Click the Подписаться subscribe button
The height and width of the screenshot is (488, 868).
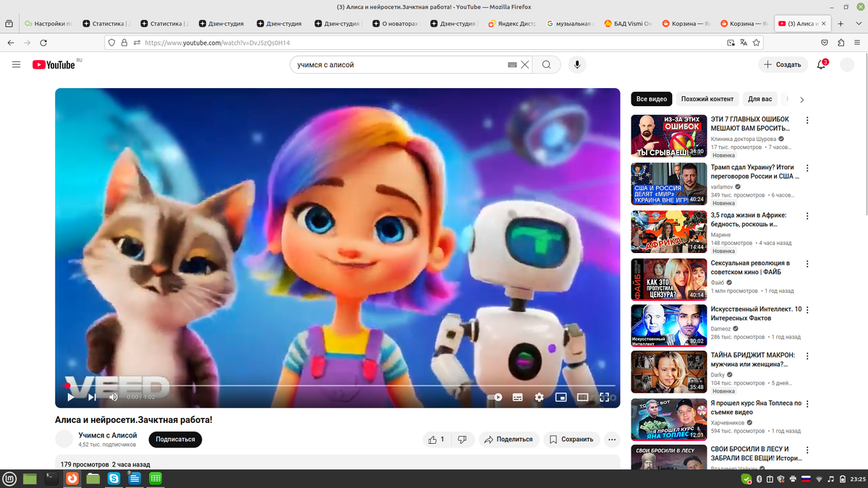[x=175, y=440]
